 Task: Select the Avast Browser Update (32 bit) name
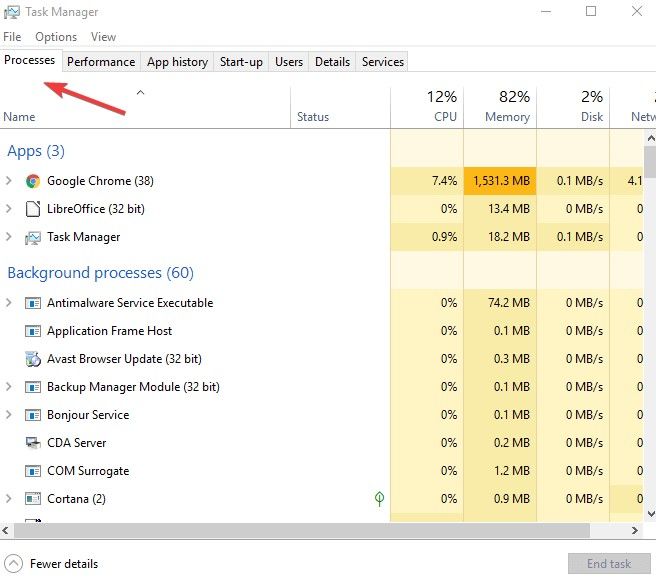click(124, 359)
